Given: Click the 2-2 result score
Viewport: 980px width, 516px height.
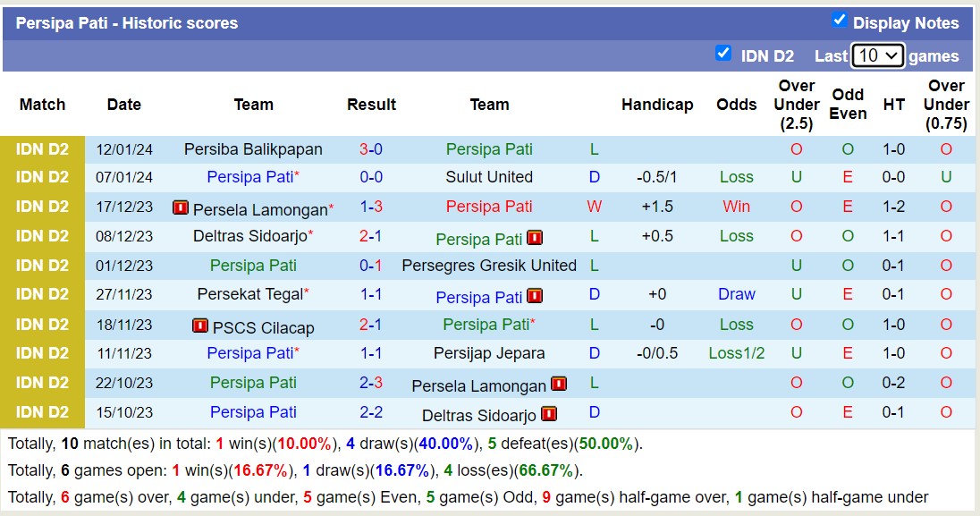Looking at the screenshot, I should point(371,412).
